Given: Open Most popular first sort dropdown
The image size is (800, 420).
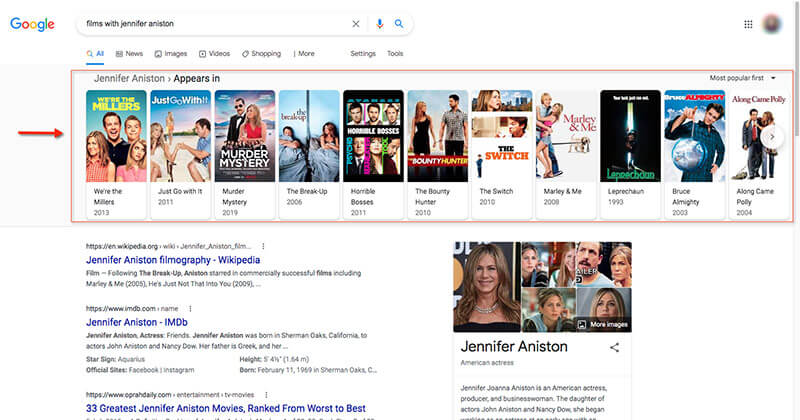Looking at the screenshot, I should tap(742, 78).
